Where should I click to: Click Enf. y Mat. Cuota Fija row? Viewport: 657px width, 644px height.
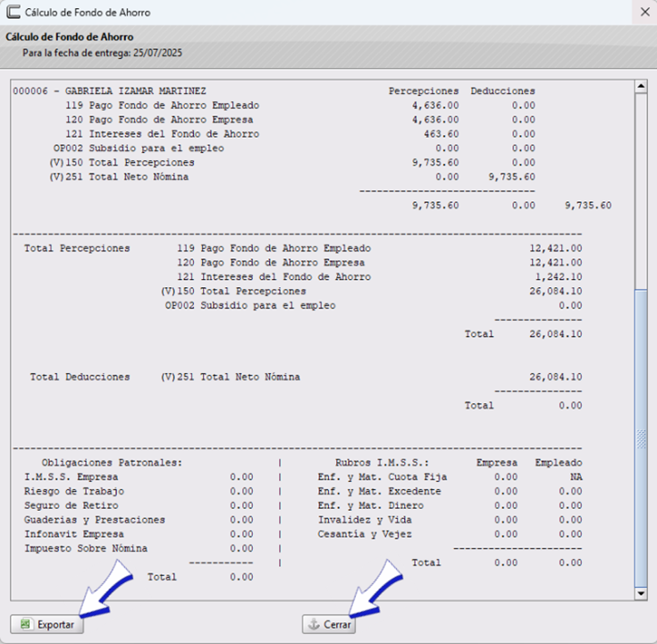[x=450, y=477]
